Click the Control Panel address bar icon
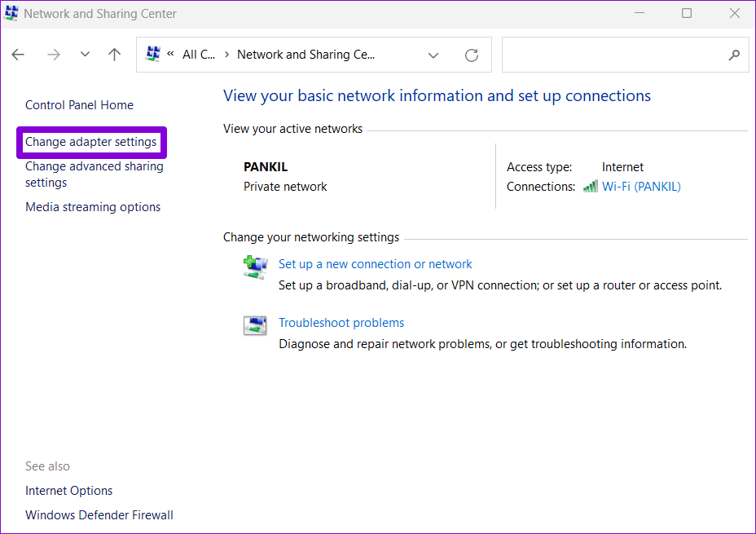The width and height of the screenshot is (756, 534). (153, 55)
